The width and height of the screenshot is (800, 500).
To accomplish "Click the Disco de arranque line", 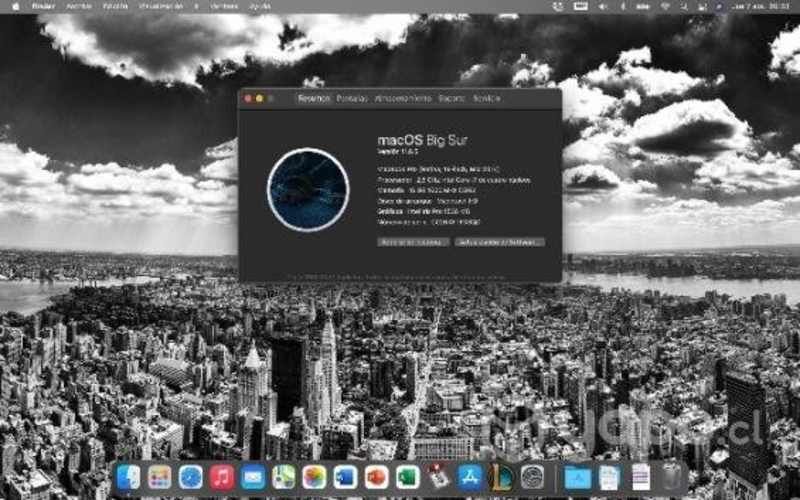I will (428, 201).
